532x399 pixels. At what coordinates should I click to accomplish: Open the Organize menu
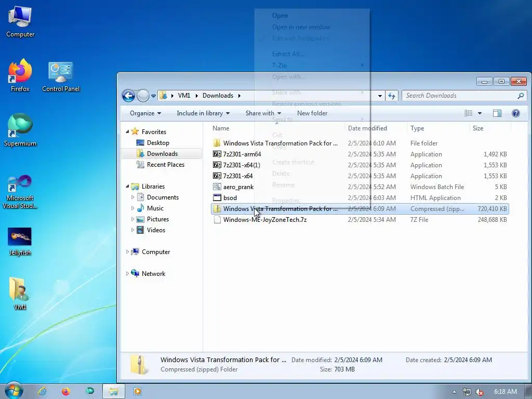145,113
